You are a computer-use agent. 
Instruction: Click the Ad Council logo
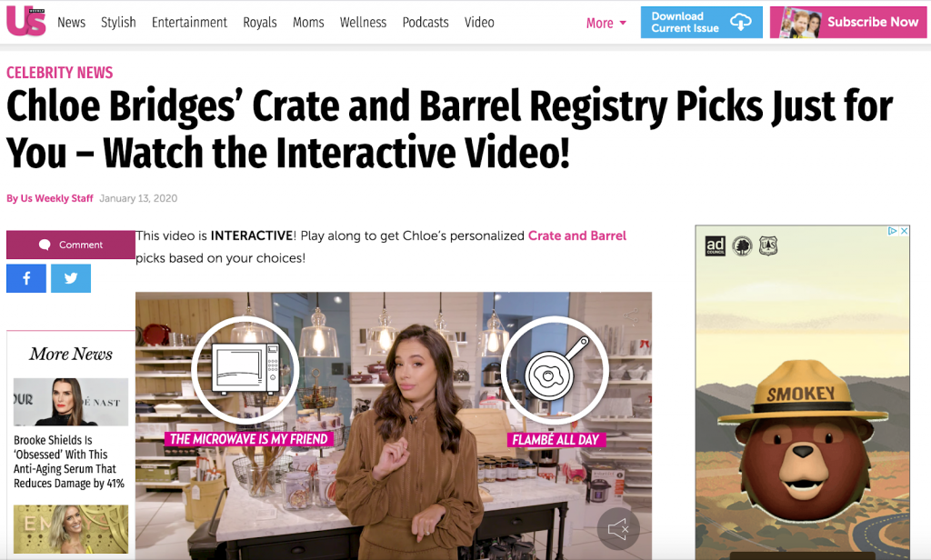pyautogui.click(x=715, y=245)
